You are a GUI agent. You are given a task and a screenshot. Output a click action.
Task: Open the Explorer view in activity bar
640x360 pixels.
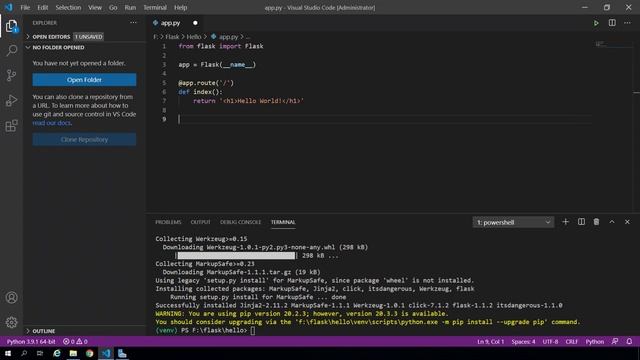coord(11,26)
